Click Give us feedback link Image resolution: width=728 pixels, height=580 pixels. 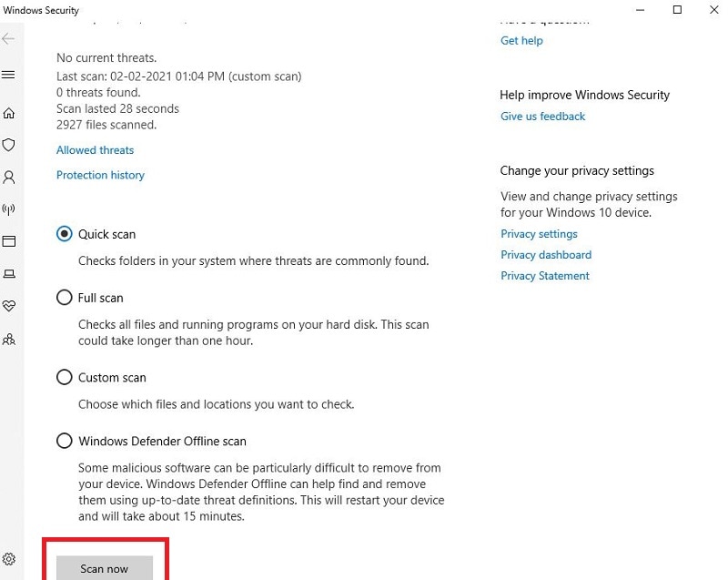pyautogui.click(x=542, y=117)
